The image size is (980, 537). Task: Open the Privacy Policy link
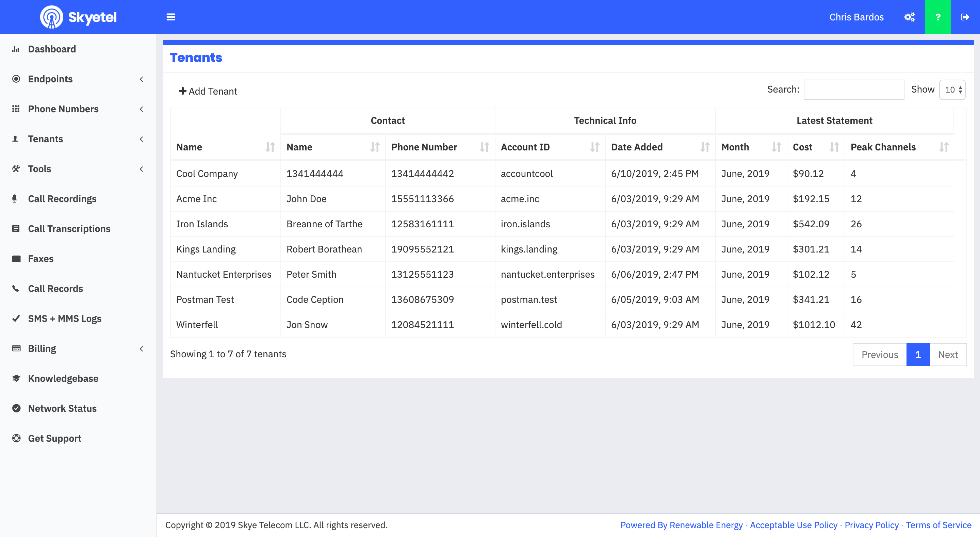click(871, 525)
